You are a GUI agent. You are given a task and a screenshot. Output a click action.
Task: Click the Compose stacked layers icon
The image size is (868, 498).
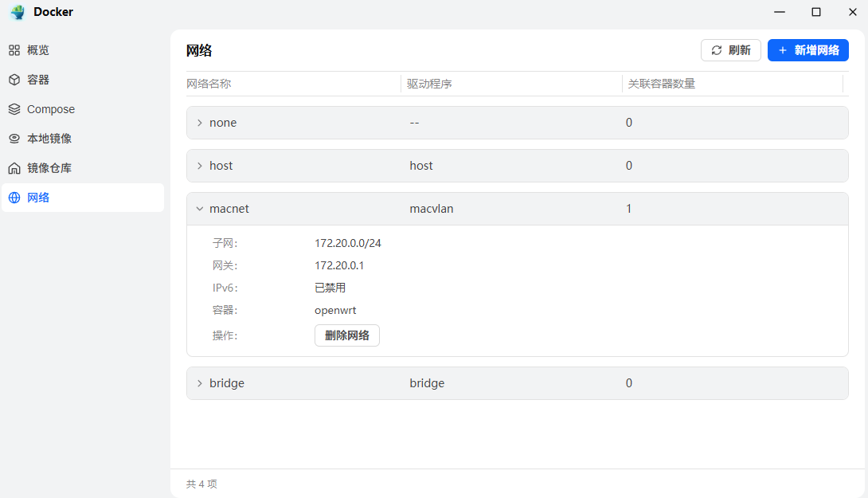pyautogui.click(x=14, y=109)
